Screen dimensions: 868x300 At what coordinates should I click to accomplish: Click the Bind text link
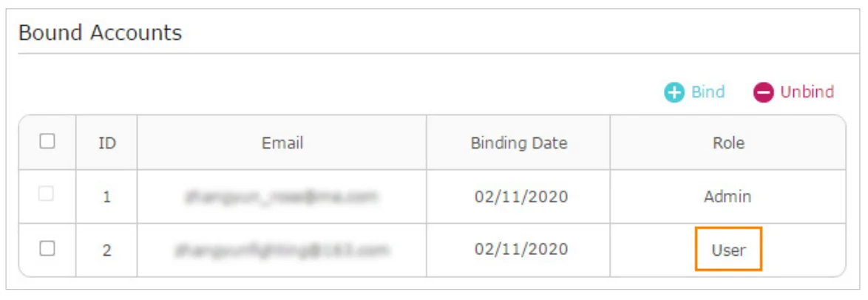pos(708,92)
